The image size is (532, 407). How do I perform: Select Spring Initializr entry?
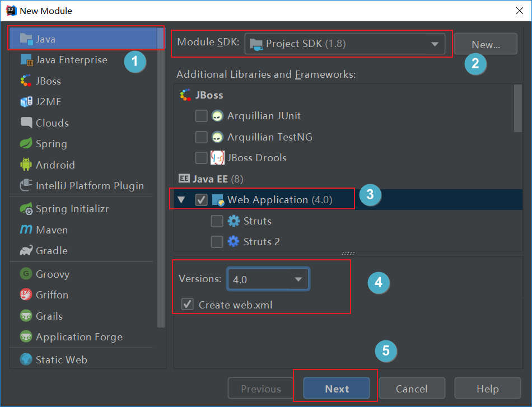coord(82,209)
